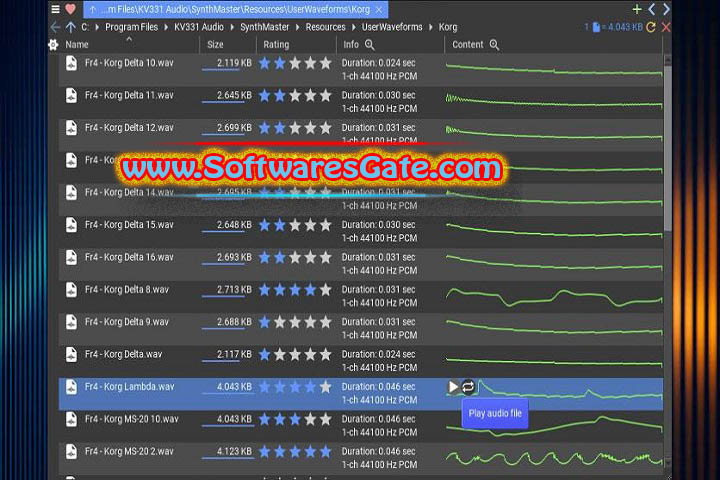Go to previous tab with left chevron
The width and height of the screenshot is (720, 480).
[652, 9]
